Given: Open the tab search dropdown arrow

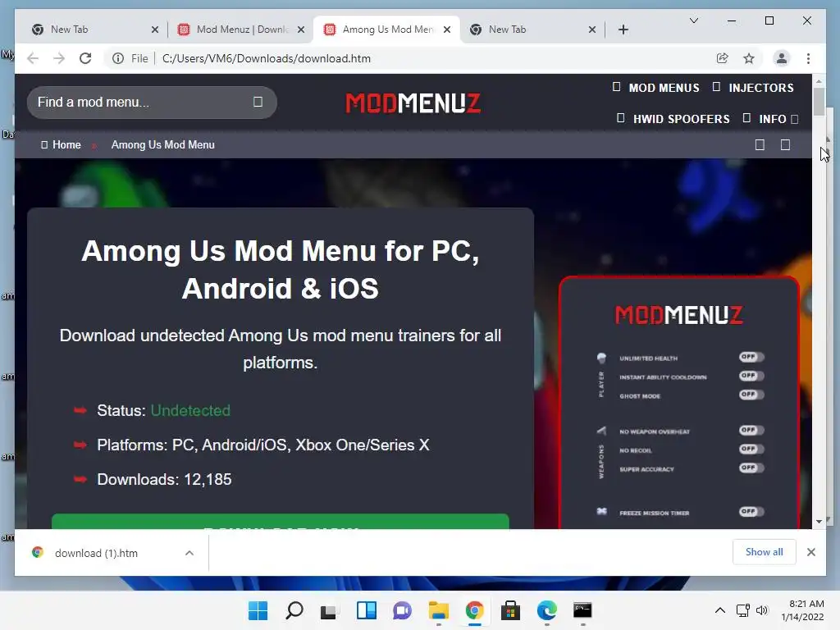Looking at the screenshot, I should pos(694,21).
